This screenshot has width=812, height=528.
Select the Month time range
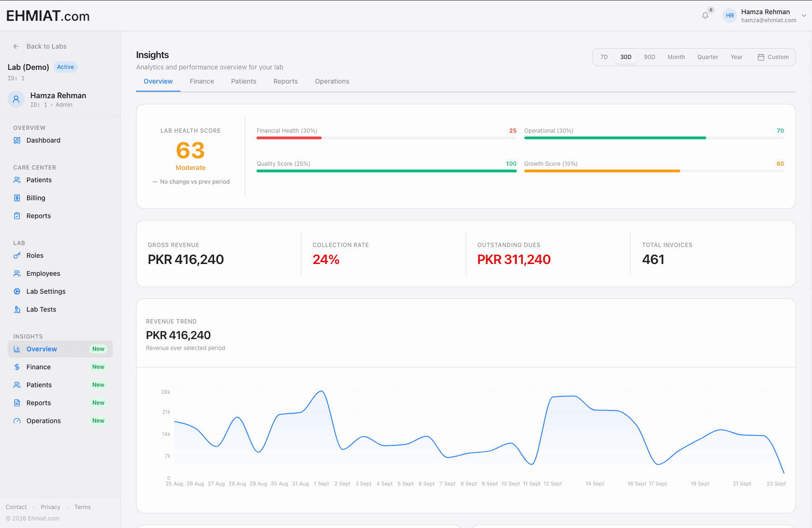(x=676, y=57)
